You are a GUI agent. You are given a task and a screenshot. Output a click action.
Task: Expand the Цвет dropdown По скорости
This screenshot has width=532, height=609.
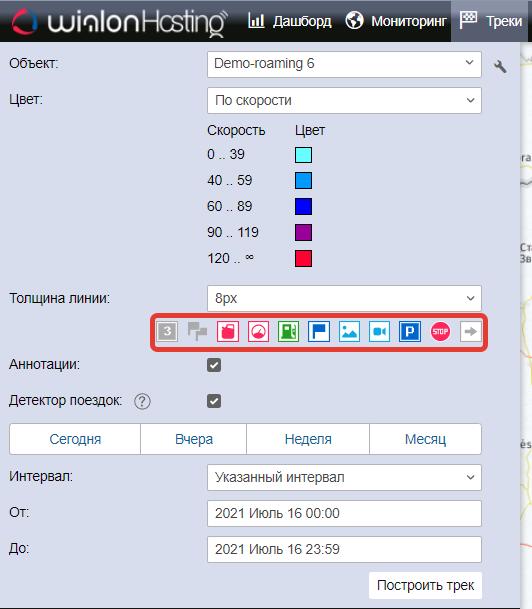click(344, 100)
